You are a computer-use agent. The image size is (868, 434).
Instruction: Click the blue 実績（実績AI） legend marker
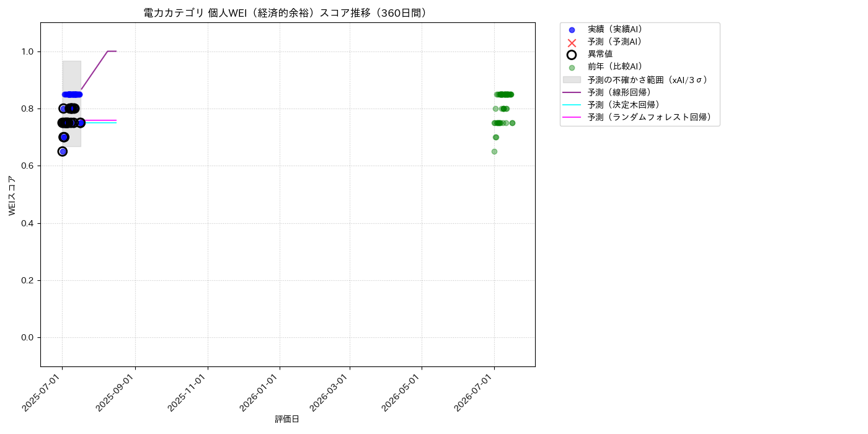pyautogui.click(x=572, y=30)
